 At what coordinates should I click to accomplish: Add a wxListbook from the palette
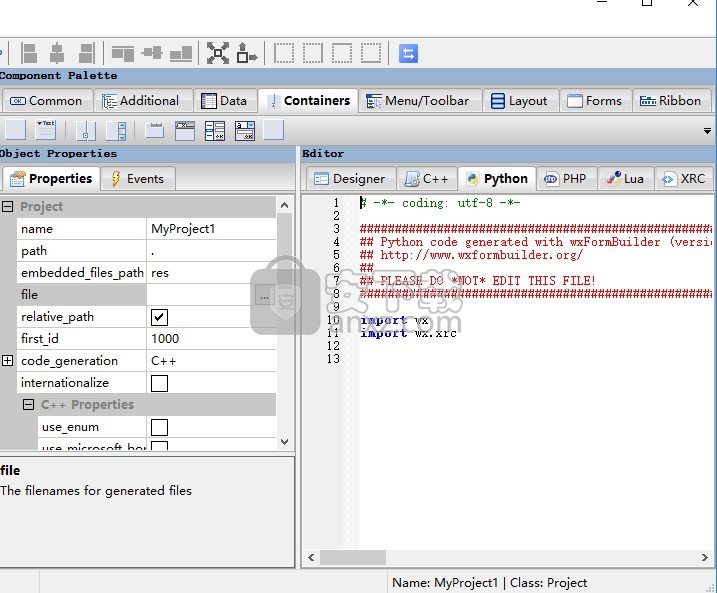[215, 131]
